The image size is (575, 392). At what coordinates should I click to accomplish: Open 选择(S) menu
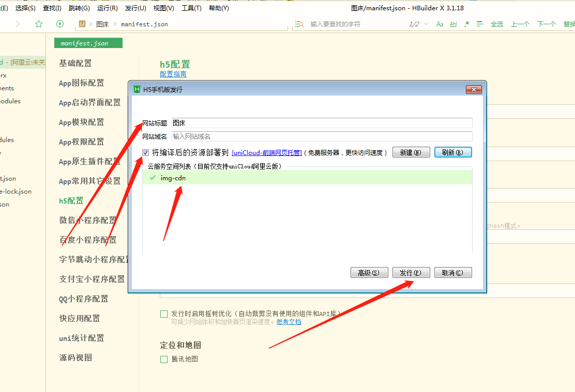coord(25,8)
